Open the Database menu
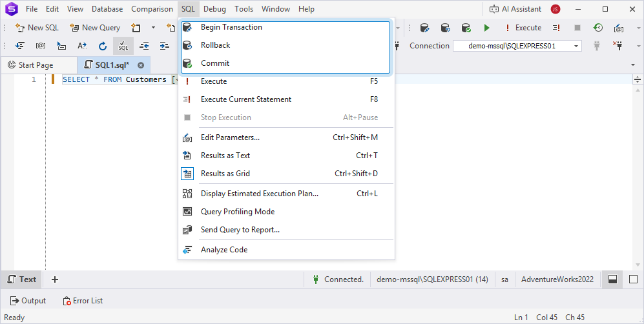Viewport: 644px width, 324px height. click(x=107, y=8)
